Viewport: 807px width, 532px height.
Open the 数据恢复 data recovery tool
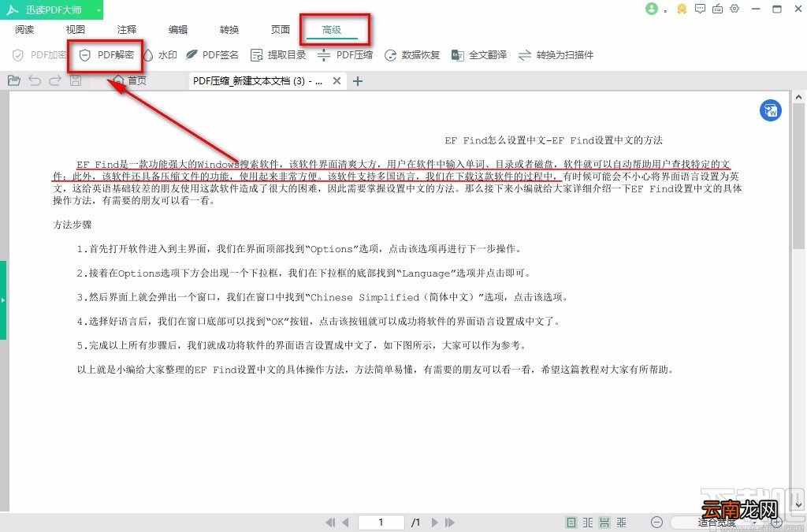point(412,54)
